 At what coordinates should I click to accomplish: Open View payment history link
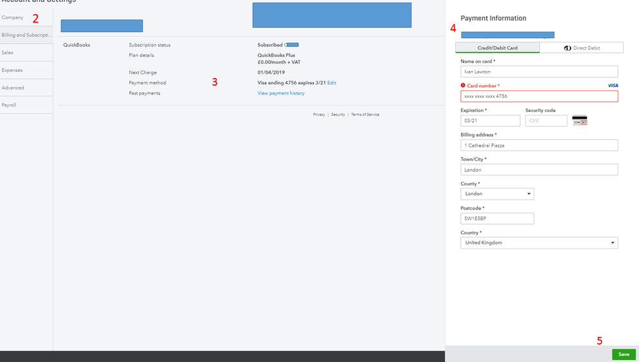coord(281,93)
